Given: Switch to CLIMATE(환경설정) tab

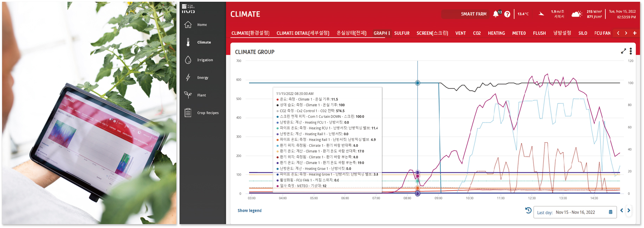Looking at the screenshot, I should [251, 33].
